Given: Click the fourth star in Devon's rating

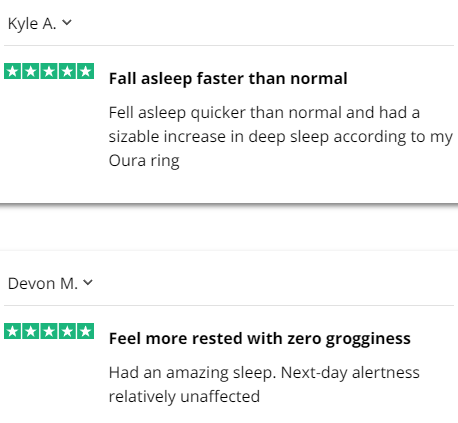Looking at the screenshot, I should [67, 331].
